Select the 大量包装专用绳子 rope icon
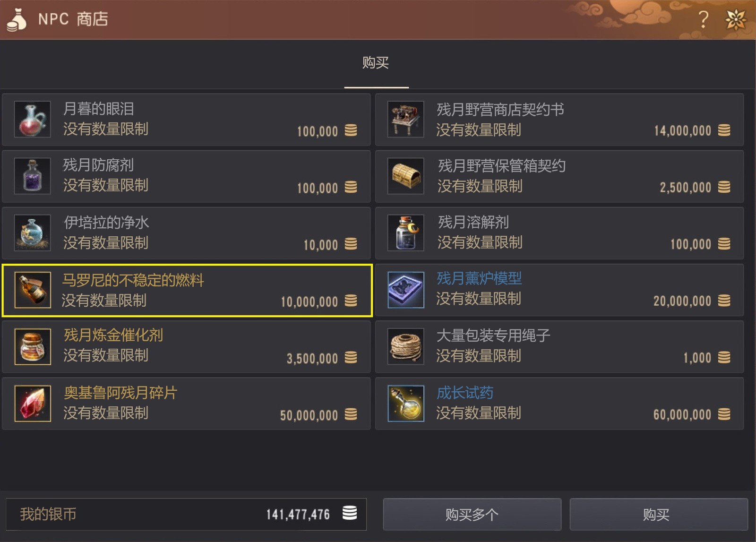 click(406, 347)
